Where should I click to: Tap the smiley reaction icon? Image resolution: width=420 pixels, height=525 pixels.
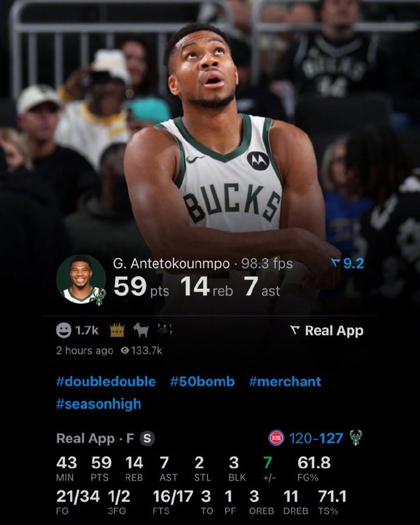(x=64, y=330)
